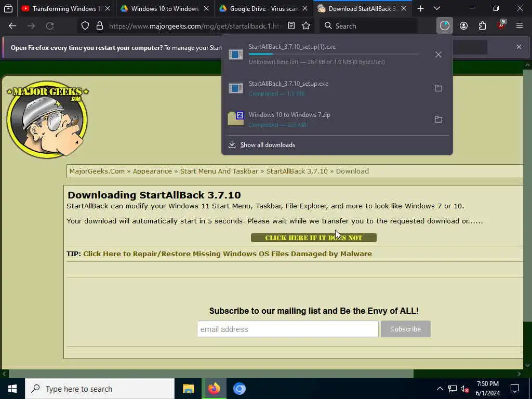Image resolution: width=532 pixels, height=399 pixels.
Task: Open Windows notification center
Action: [515, 389]
